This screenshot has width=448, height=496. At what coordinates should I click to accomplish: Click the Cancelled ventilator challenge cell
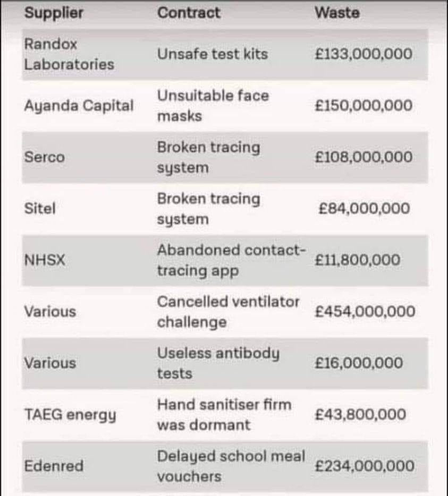pyautogui.click(x=228, y=312)
